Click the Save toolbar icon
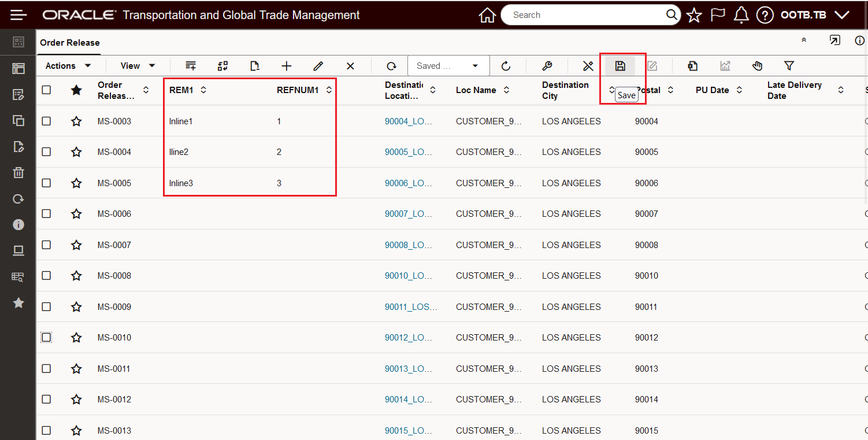The width and height of the screenshot is (868, 440). pos(620,66)
